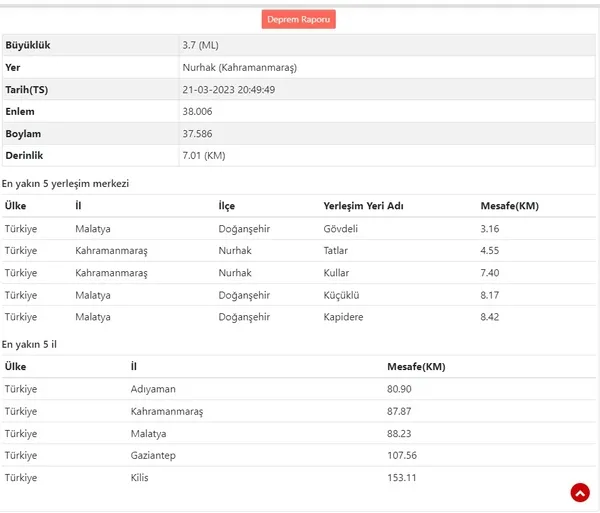Viewport: 600px width, 513px height.
Task: Select the Gövdeli settlement cell
Action: (x=341, y=229)
